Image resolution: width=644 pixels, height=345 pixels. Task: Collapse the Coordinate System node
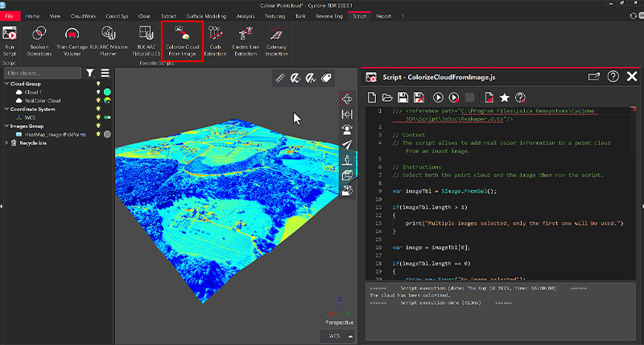point(6,109)
